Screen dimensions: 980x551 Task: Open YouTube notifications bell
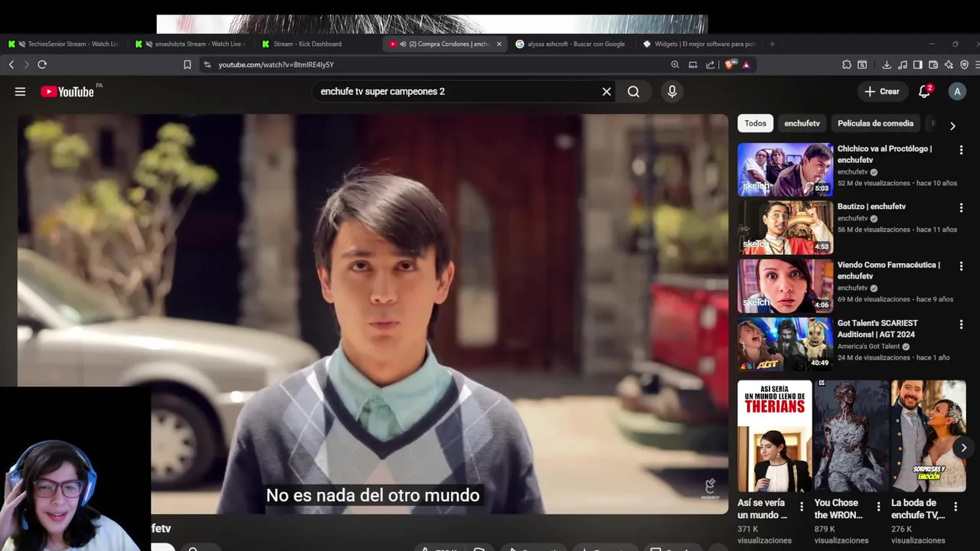924,92
